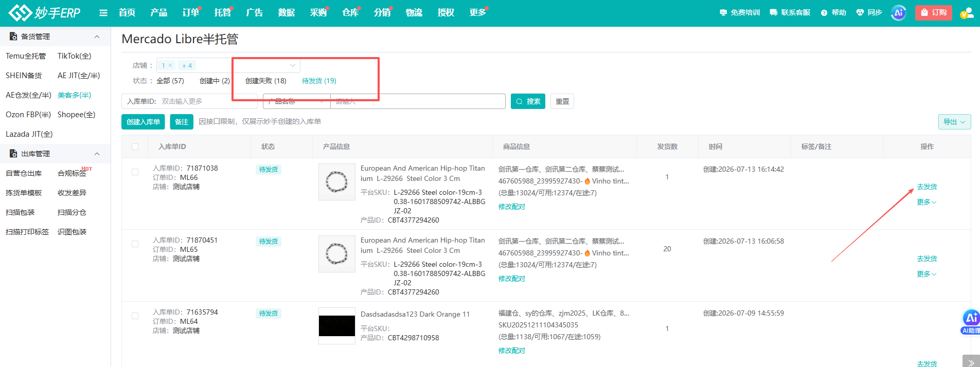The width and height of the screenshot is (980, 367).
Task: Click the fire icon beside Vinho tint in row 71871038
Action: click(587, 181)
